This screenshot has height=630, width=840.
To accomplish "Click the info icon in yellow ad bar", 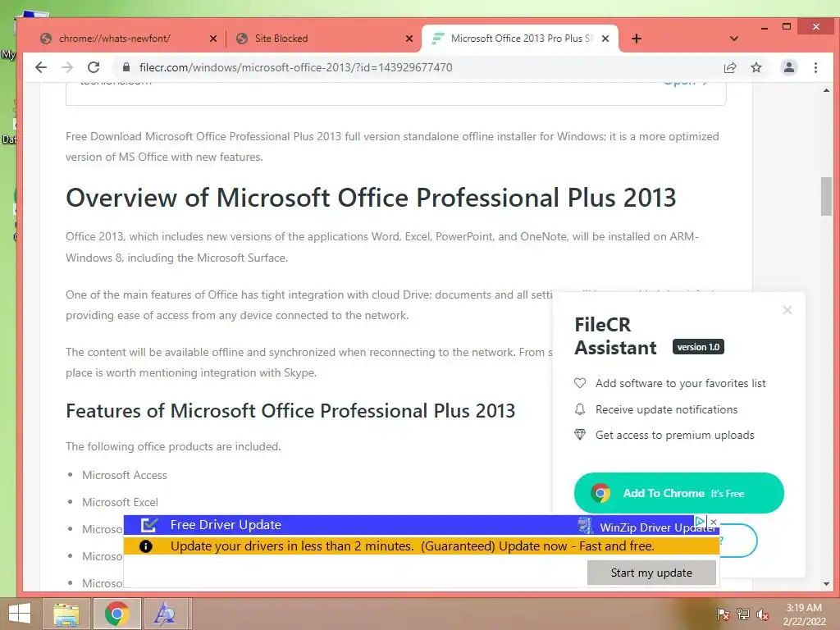I will tap(146, 546).
